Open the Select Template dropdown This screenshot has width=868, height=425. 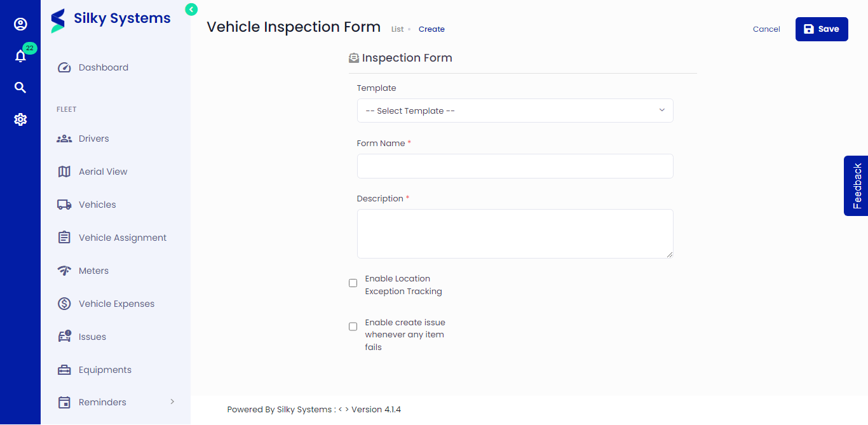pos(515,111)
